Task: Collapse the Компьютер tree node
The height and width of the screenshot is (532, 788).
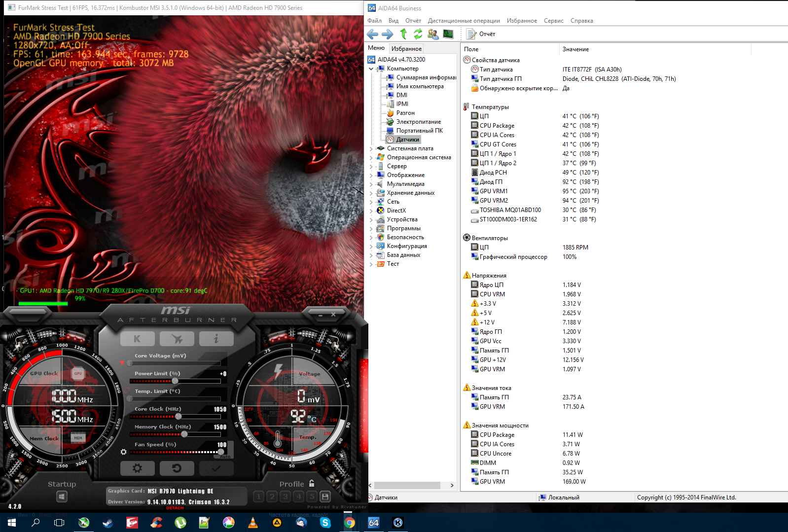Action: [x=371, y=69]
